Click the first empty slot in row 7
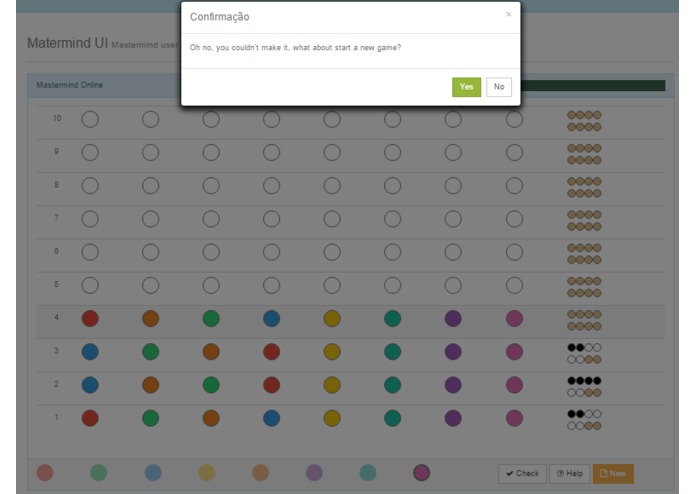Image resolution: width=695 pixels, height=494 pixels. tap(90, 219)
